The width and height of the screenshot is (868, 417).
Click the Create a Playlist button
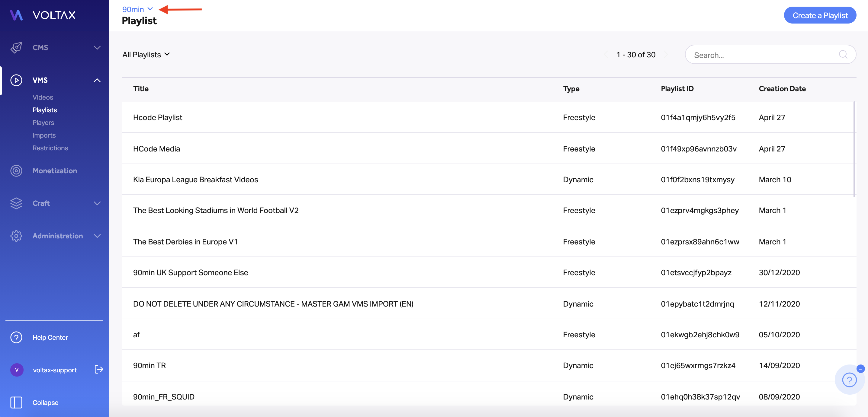point(820,15)
